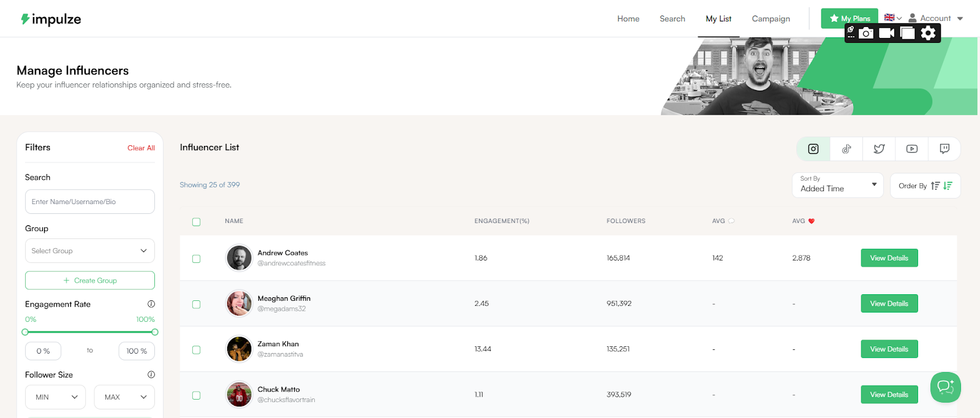Click the AVG likes heart column header

(x=804, y=221)
